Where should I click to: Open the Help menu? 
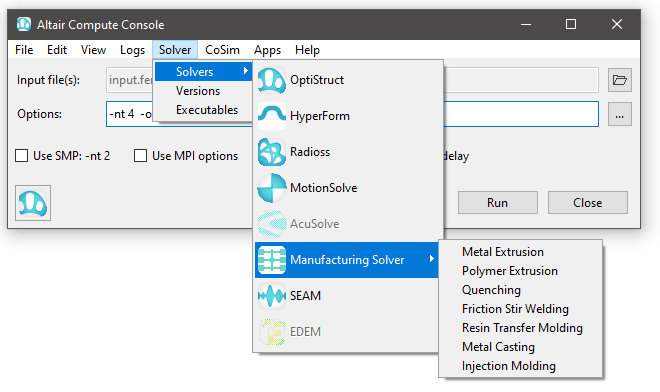307,50
